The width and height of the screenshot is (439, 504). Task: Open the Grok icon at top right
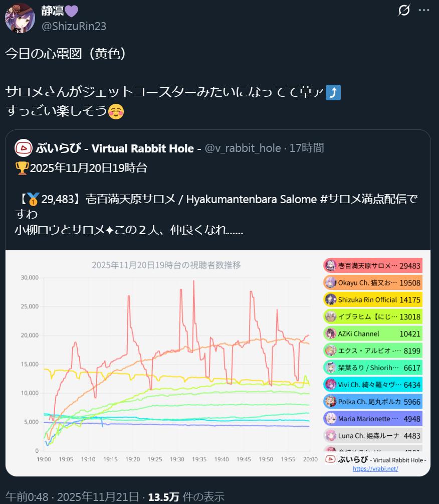(403, 11)
